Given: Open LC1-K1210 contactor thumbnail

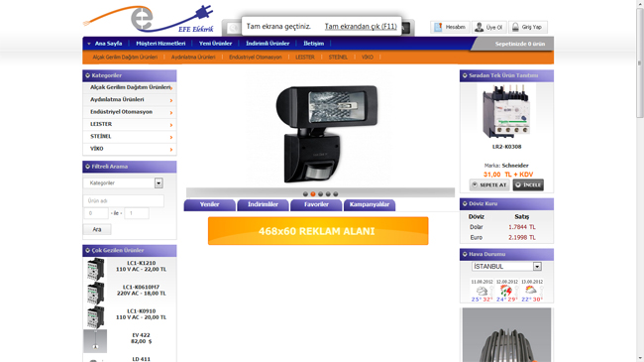Looking at the screenshot, I should [95, 269].
